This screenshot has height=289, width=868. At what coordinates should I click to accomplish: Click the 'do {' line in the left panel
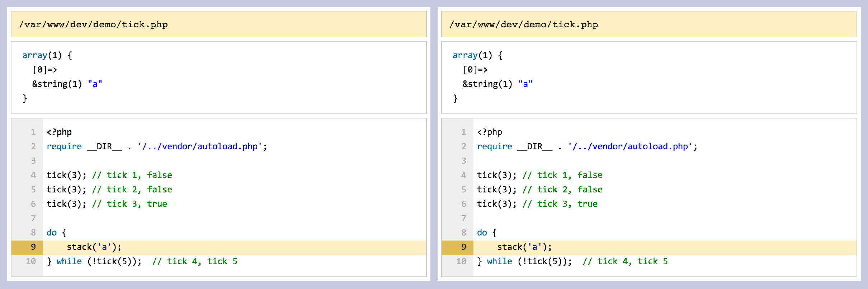[x=57, y=233]
